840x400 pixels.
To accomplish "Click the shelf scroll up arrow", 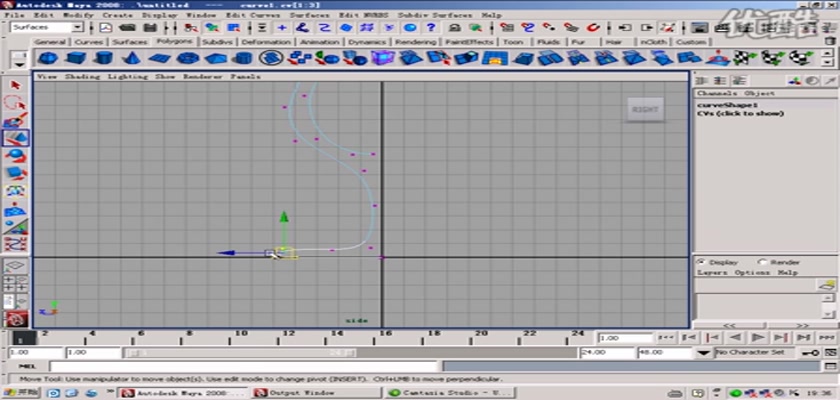I will point(829,53).
